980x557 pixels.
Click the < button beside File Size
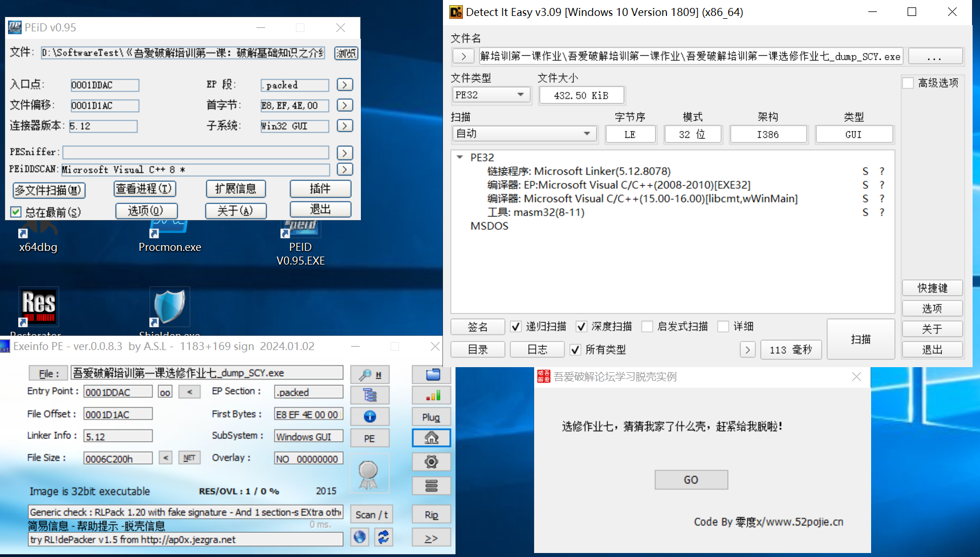(165, 457)
